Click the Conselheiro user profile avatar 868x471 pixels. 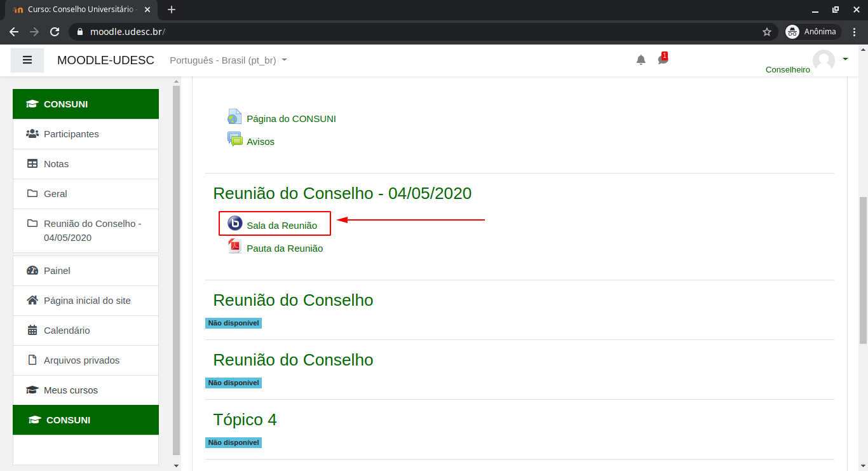[824, 60]
